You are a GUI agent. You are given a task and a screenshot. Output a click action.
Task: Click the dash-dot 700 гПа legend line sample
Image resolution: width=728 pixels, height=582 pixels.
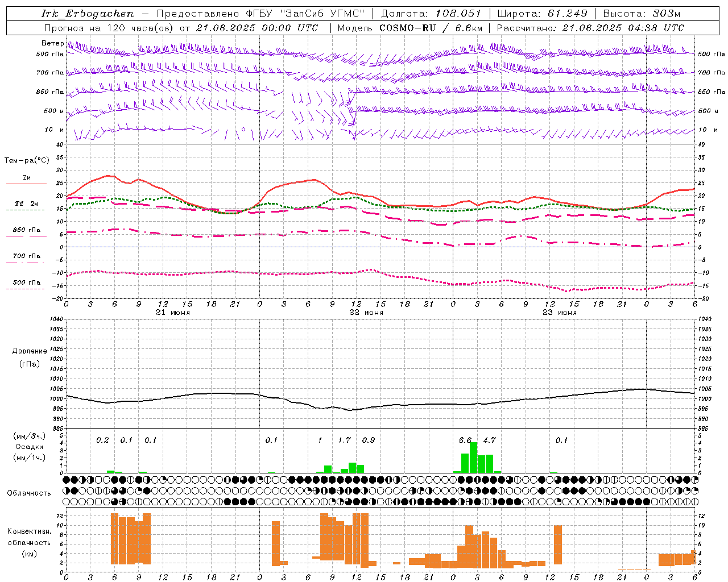(25, 263)
